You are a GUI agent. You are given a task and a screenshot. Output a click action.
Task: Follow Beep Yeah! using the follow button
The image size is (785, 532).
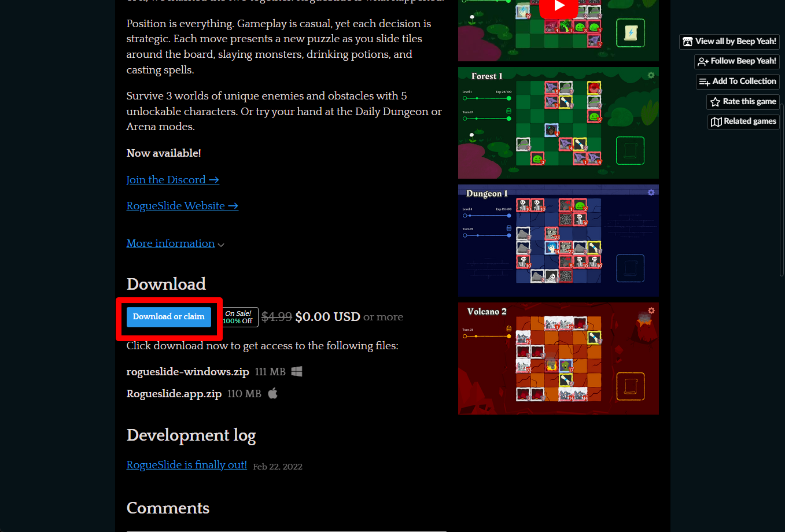click(x=737, y=61)
